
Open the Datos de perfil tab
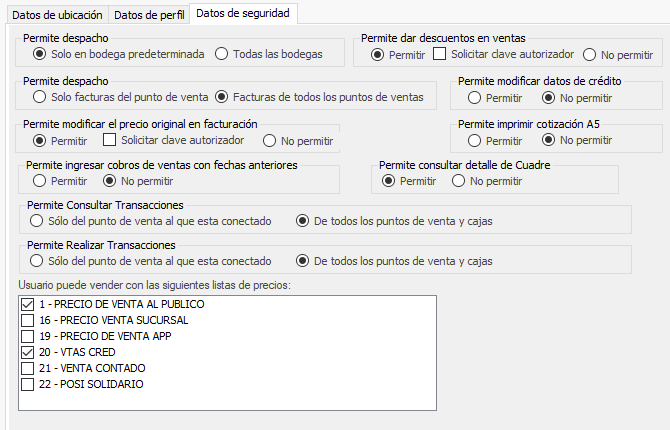coord(149,15)
